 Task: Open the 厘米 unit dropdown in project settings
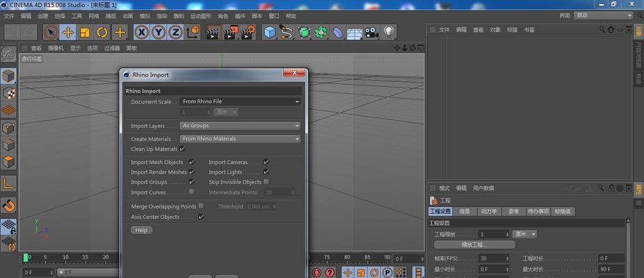525,234
